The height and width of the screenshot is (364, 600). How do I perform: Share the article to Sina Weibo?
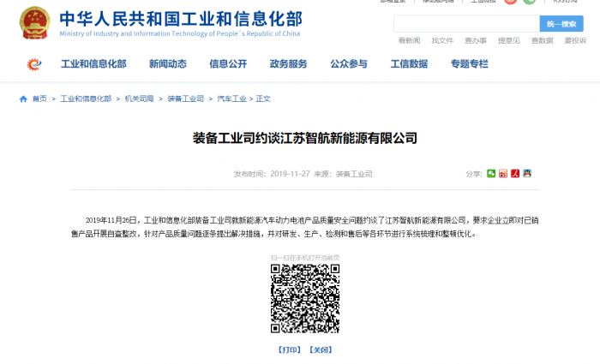click(x=503, y=174)
